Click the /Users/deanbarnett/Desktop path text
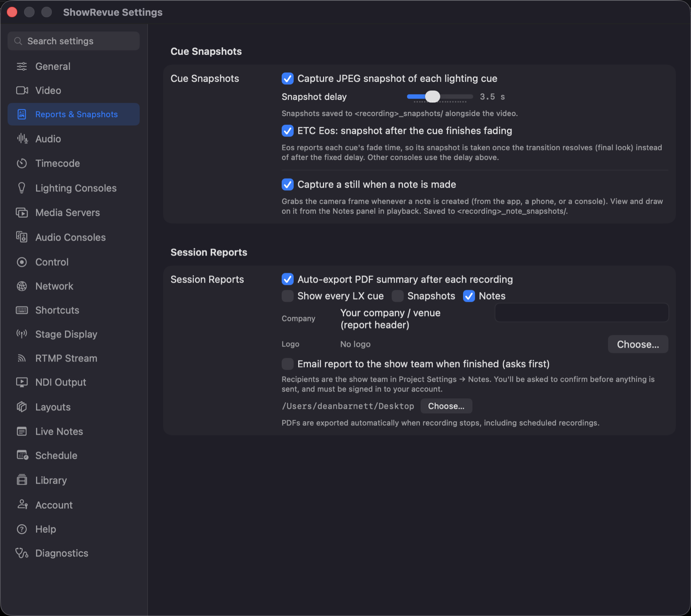Viewport: 691px width, 616px height. tap(348, 406)
